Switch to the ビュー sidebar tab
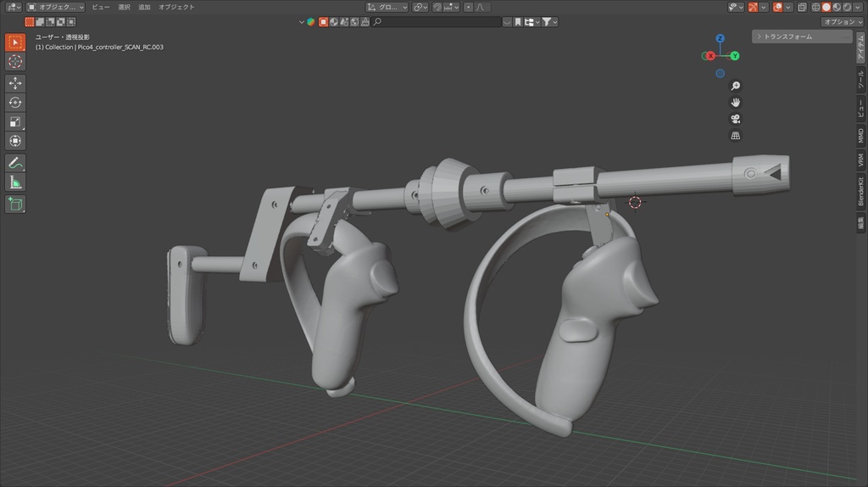This screenshot has height=487, width=868. click(861, 108)
